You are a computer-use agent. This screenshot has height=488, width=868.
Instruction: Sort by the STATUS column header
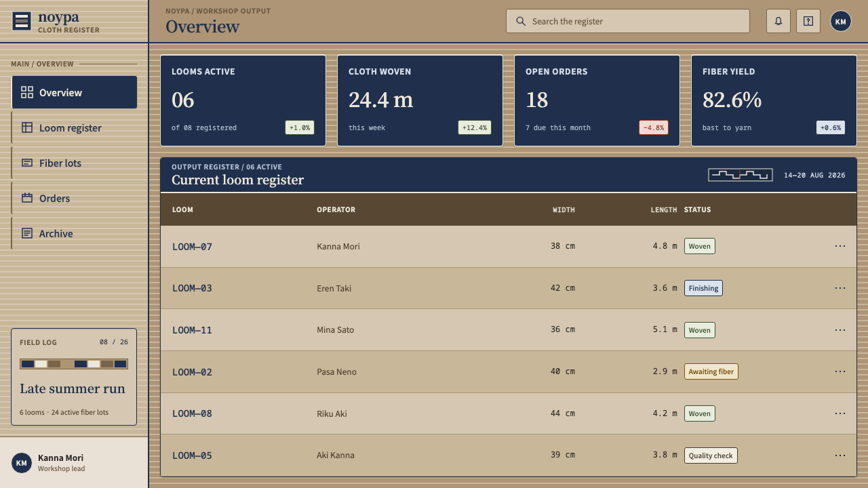coord(697,209)
